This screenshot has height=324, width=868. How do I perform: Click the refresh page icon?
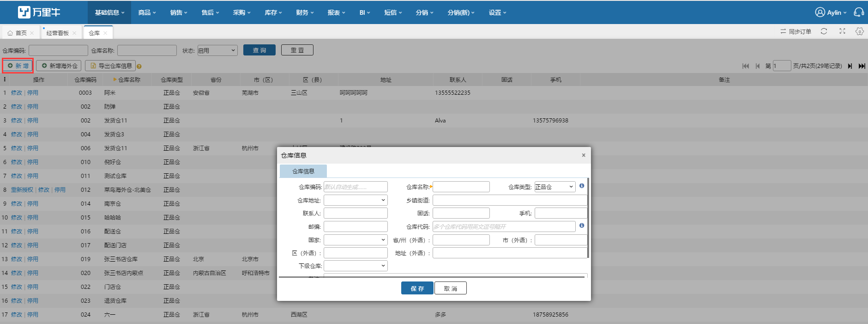pyautogui.click(x=824, y=31)
